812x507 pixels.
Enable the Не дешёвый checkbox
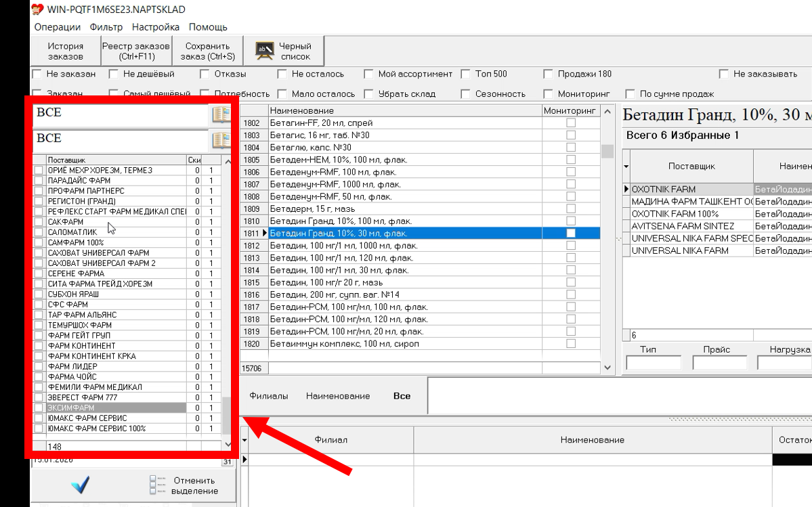tap(113, 74)
